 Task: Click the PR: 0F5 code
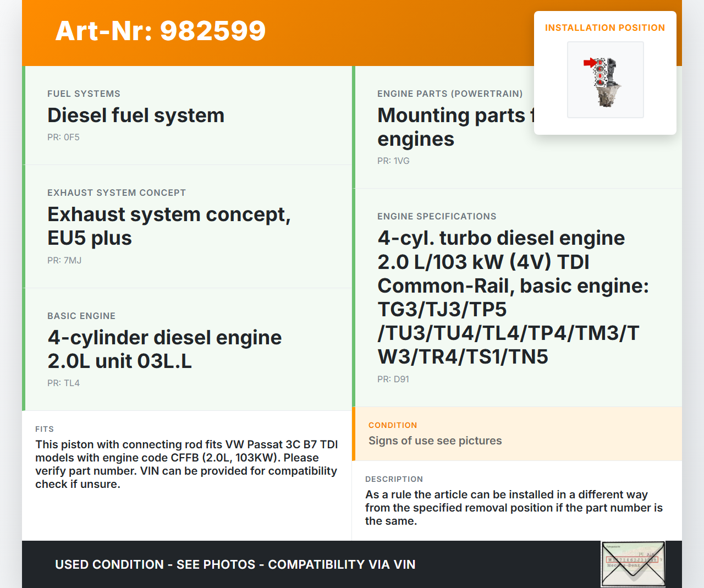(63, 138)
